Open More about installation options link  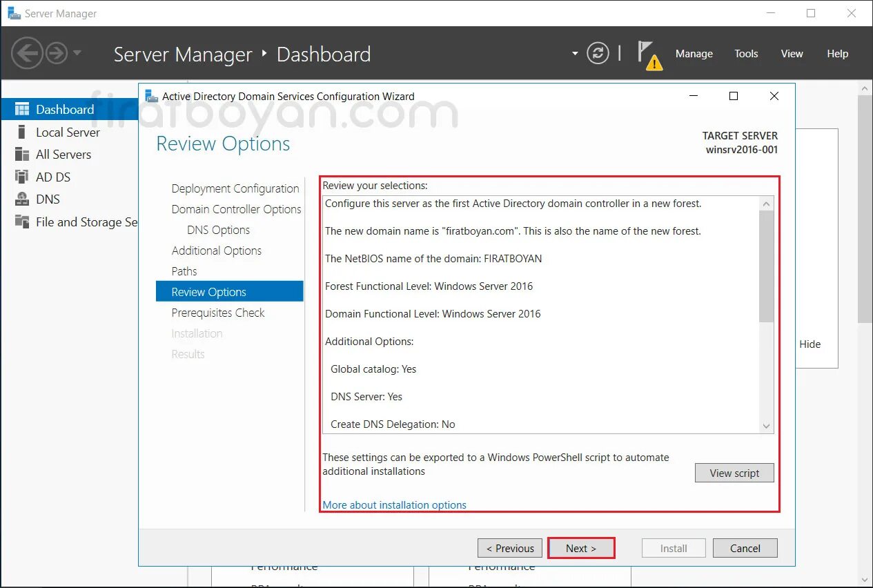[395, 504]
